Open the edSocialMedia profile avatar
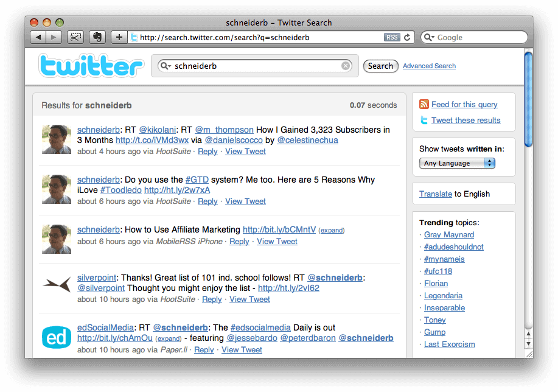Viewport: 558px width, 392px height. (57, 338)
